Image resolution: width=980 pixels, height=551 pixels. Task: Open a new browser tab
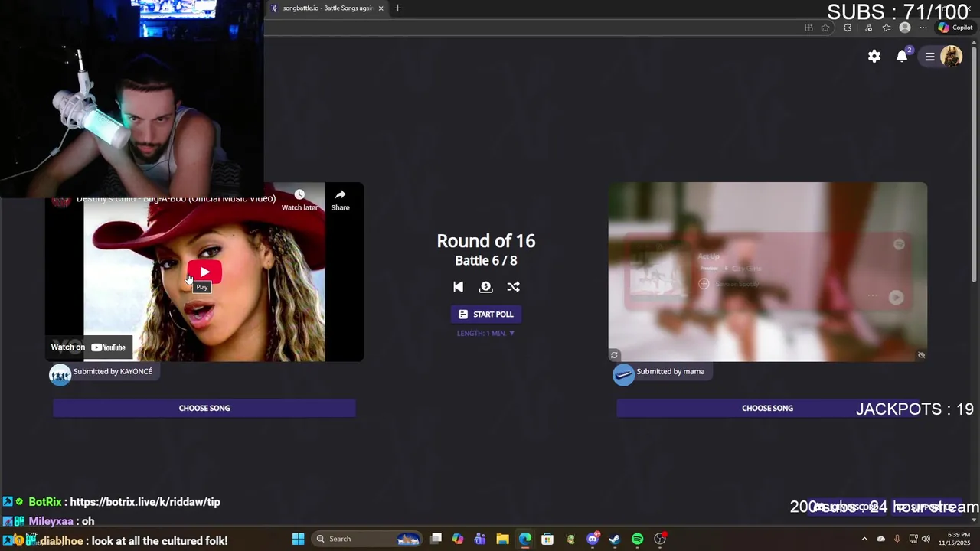(x=397, y=8)
